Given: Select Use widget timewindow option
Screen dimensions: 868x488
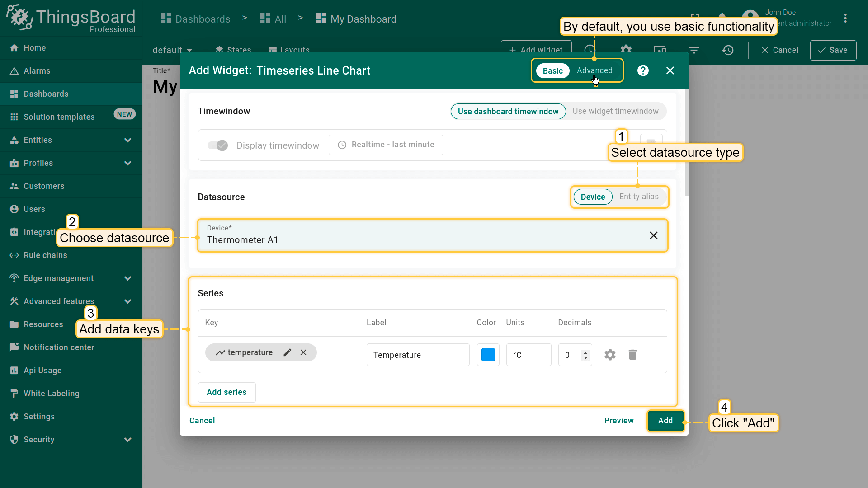Looking at the screenshot, I should [x=615, y=111].
